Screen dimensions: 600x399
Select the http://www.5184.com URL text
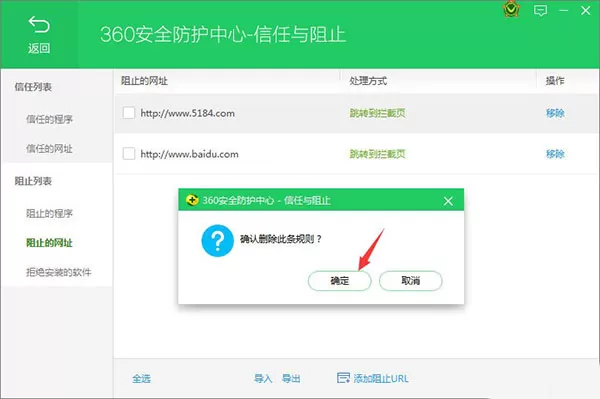188,113
